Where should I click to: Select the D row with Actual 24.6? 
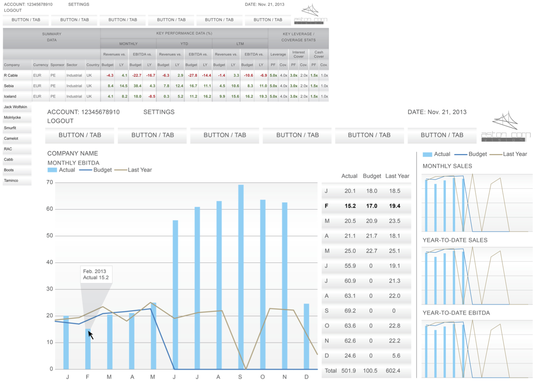pyautogui.click(x=366, y=356)
